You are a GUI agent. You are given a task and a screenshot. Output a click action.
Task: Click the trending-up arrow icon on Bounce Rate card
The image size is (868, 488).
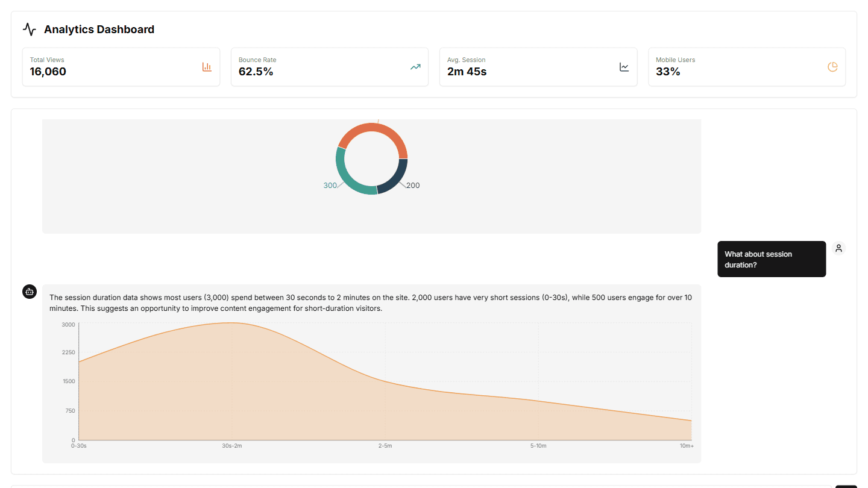[x=415, y=67]
